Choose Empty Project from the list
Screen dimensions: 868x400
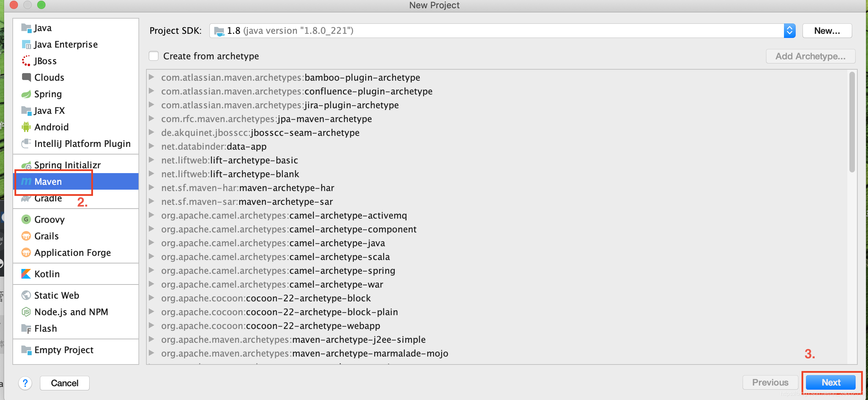point(64,350)
